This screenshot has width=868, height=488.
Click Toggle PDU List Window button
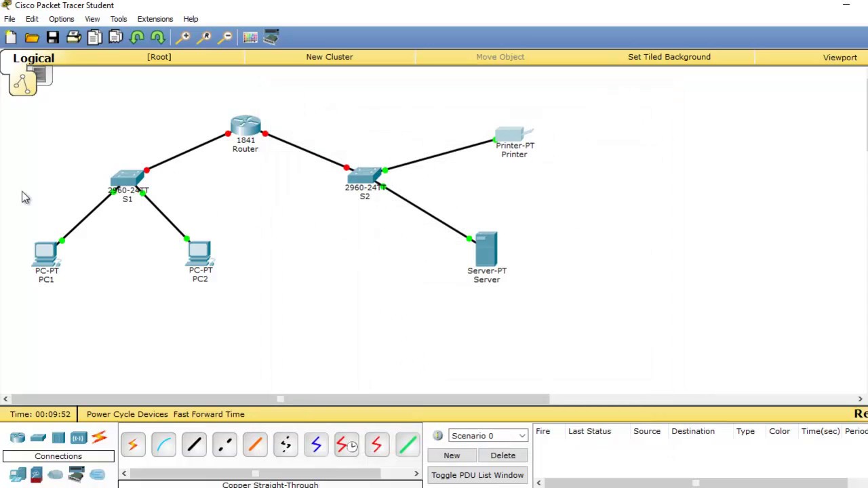tap(477, 475)
